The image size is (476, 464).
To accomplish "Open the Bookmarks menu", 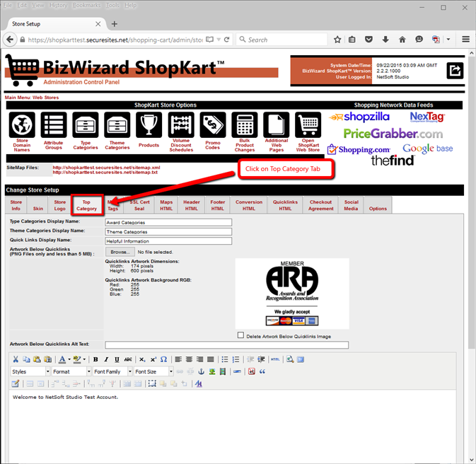I will [86, 6].
